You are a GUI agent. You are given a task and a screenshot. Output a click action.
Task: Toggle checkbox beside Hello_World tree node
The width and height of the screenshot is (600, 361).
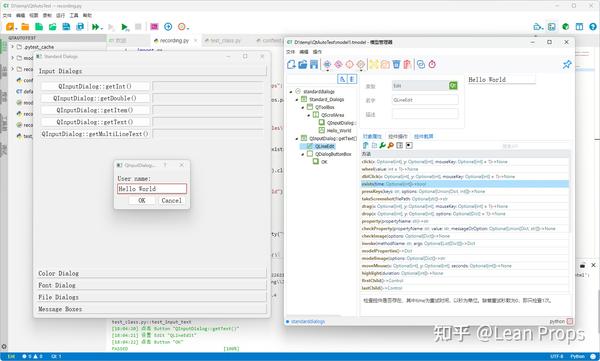click(322, 130)
